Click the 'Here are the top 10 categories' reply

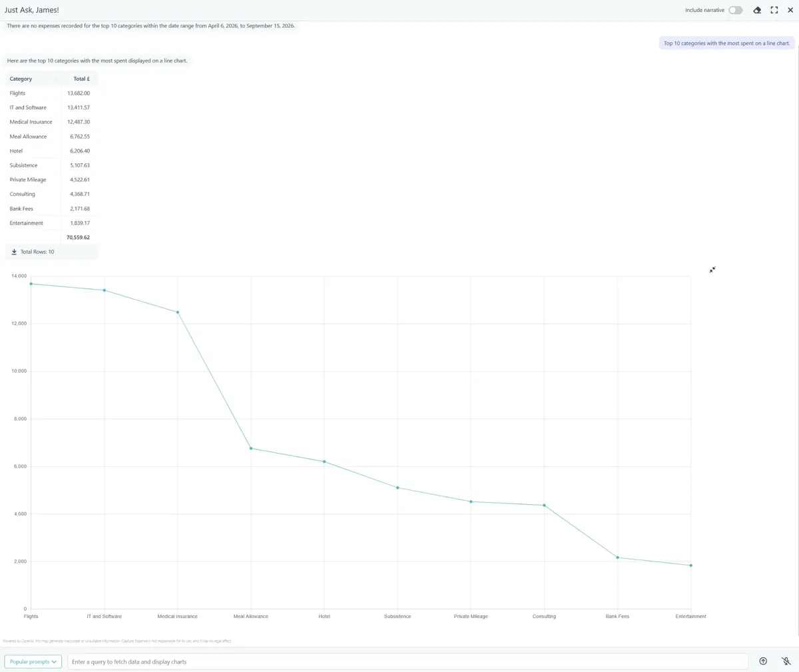[97, 61]
